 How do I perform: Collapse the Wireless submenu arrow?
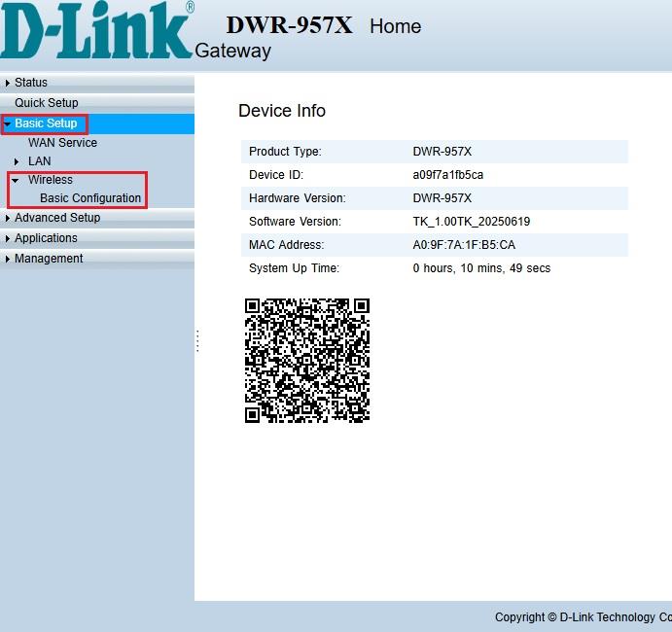(16, 181)
